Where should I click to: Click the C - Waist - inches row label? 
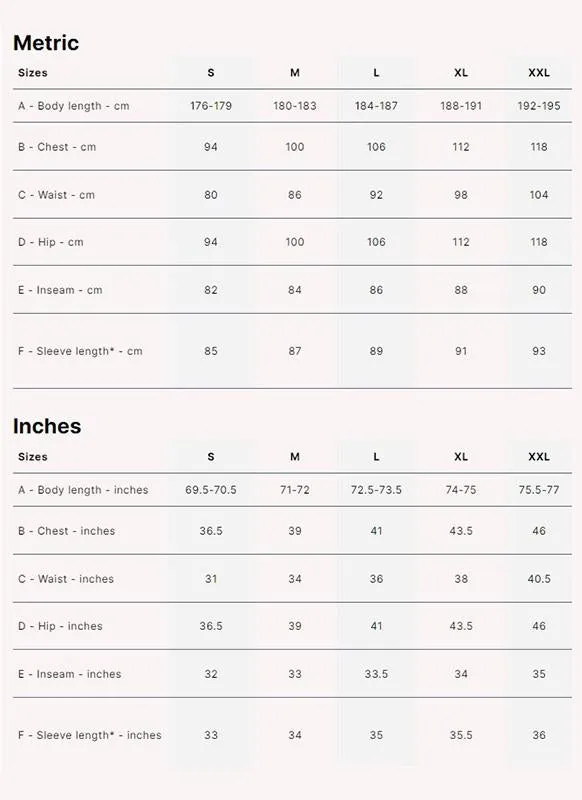pyautogui.click(x=66, y=579)
